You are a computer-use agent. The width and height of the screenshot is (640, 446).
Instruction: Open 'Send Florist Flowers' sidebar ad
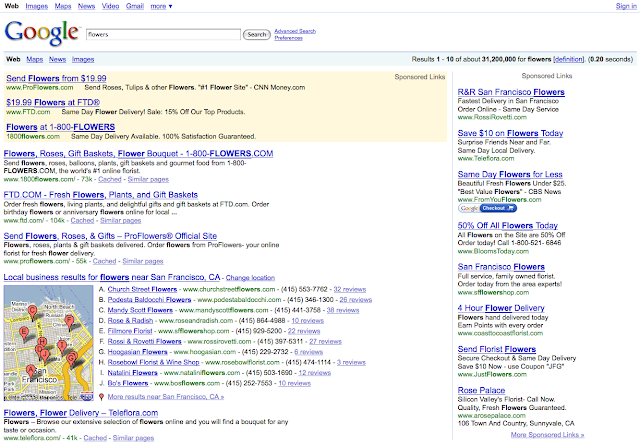coord(497,349)
